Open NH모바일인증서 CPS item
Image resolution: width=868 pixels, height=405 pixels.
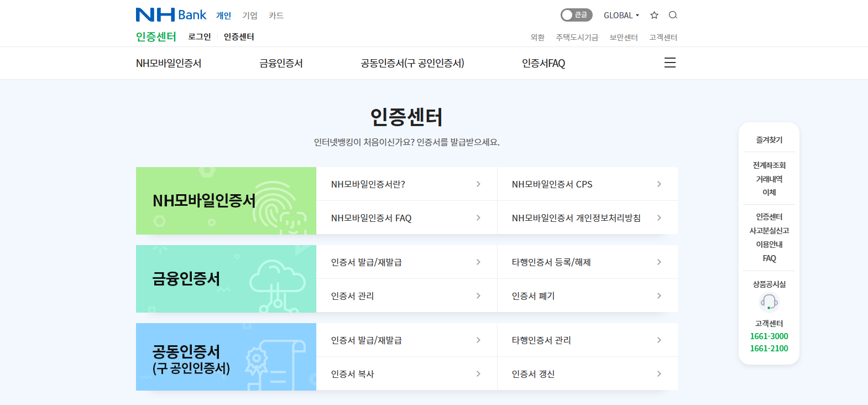pos(587,184)
